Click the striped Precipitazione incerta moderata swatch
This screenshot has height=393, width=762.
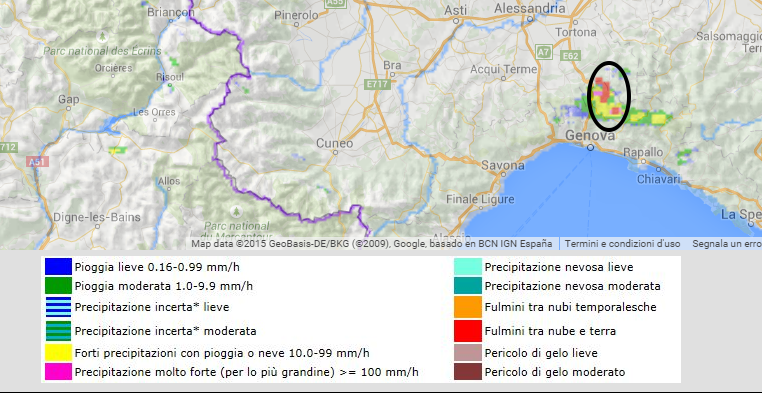click(x=58, y=331)
